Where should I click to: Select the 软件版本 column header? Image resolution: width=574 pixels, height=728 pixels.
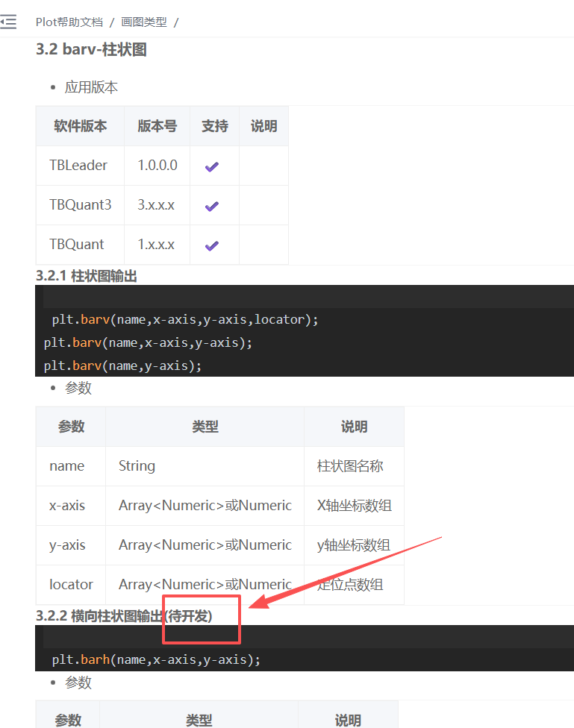click(80, 126)
